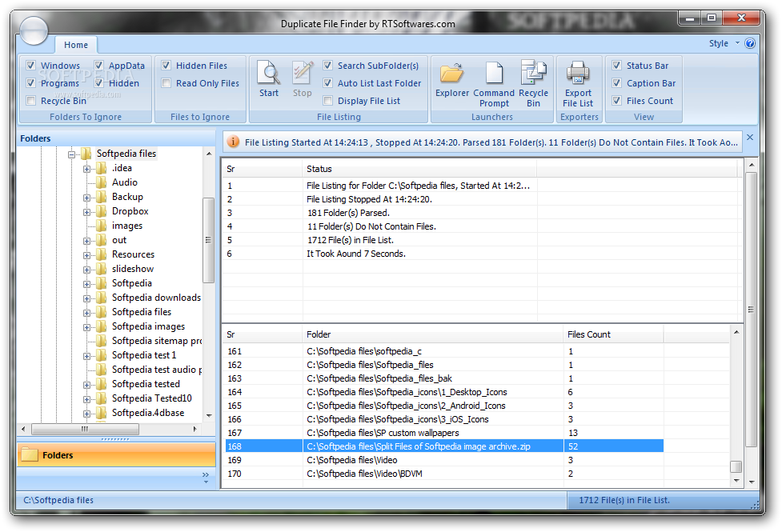Expand the Backup folder node
Image resolution: width=782 pixels, height=532 pixels.
click(x=86, y=198)
